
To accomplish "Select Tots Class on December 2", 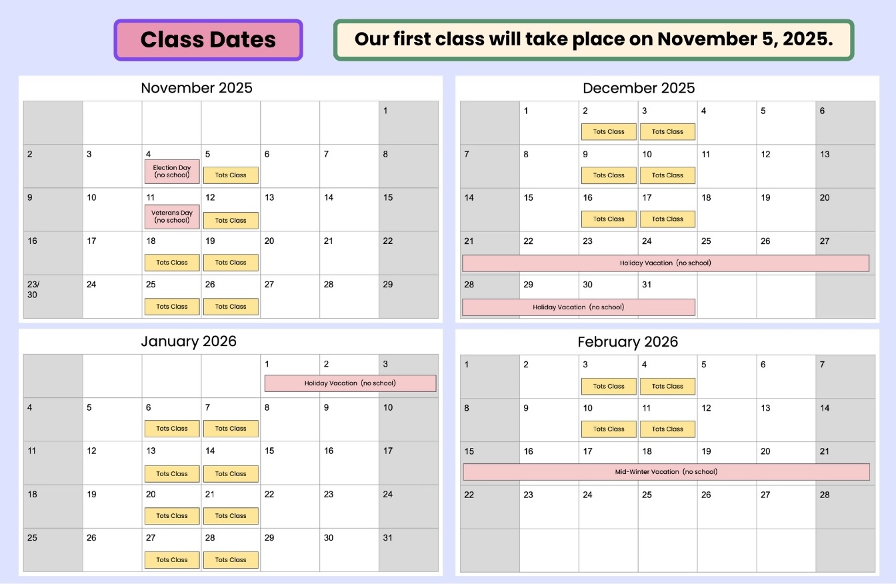I will pyautogui.click(x=609, y=132).
